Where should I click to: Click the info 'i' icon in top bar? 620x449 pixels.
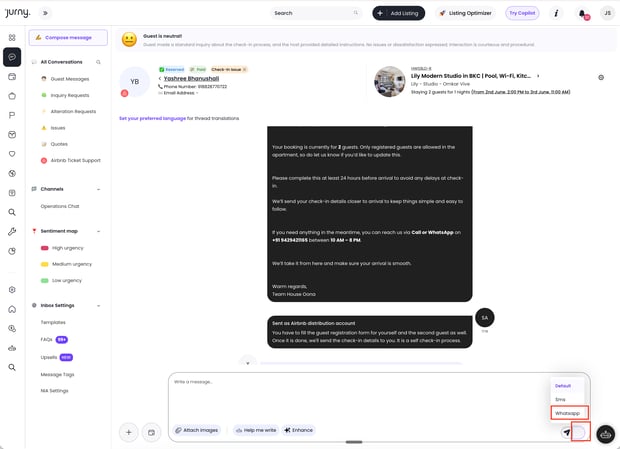(556, 13)
